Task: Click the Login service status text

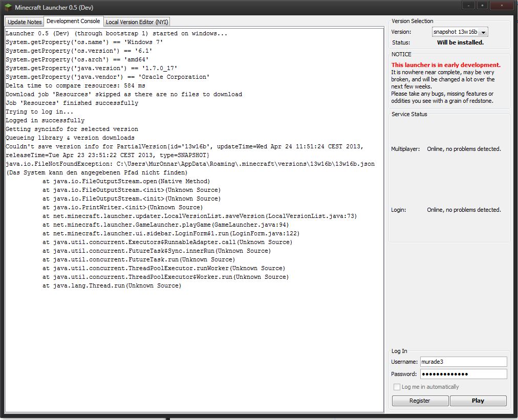Action: coord(464,210)
